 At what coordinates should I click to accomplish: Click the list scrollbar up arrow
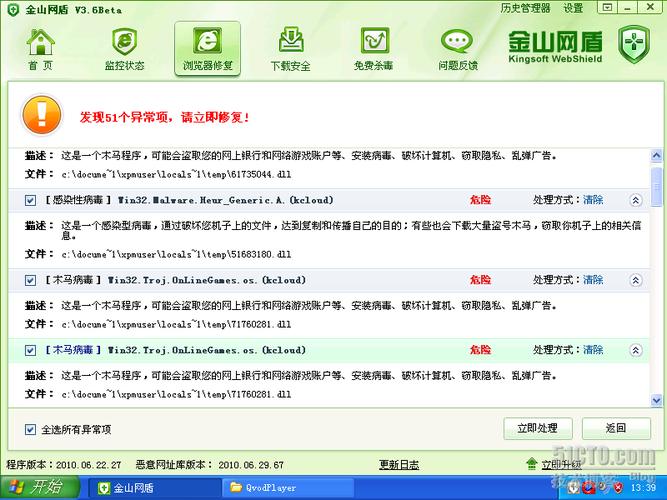point(656,155)
